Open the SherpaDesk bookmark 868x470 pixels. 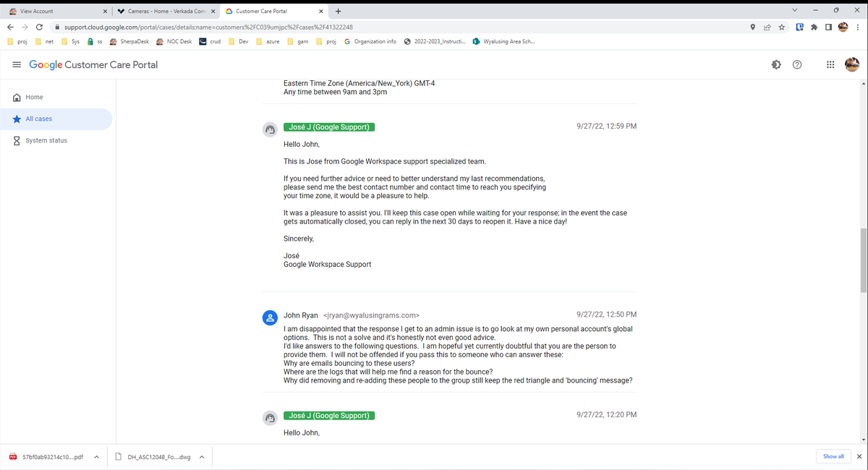[x=129, y=41]
